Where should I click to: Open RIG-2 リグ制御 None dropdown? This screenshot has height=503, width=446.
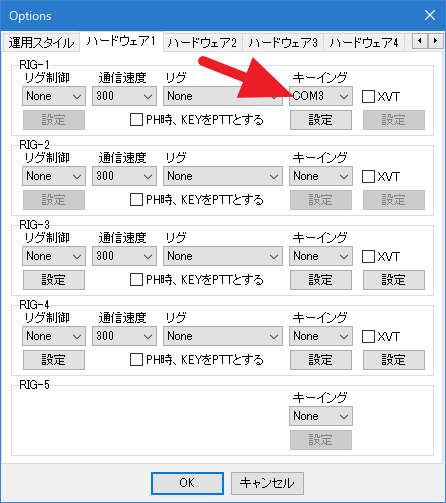click(x=54, y=176)
